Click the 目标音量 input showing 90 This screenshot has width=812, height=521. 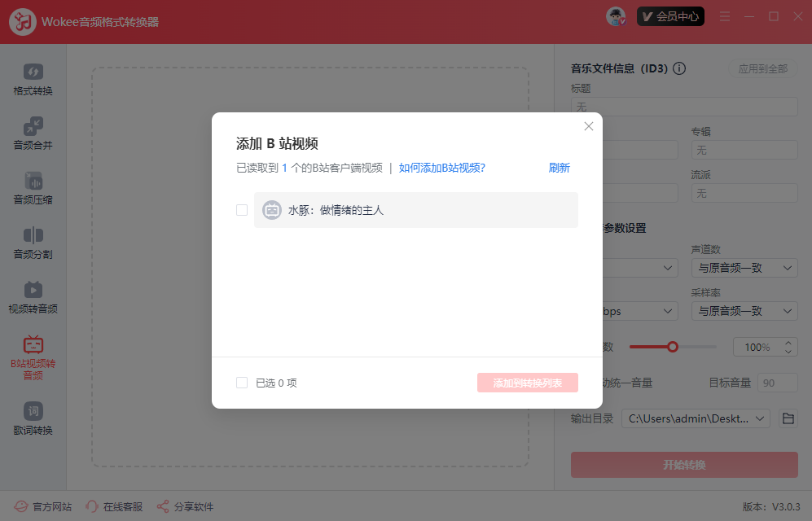click(777, 382)
